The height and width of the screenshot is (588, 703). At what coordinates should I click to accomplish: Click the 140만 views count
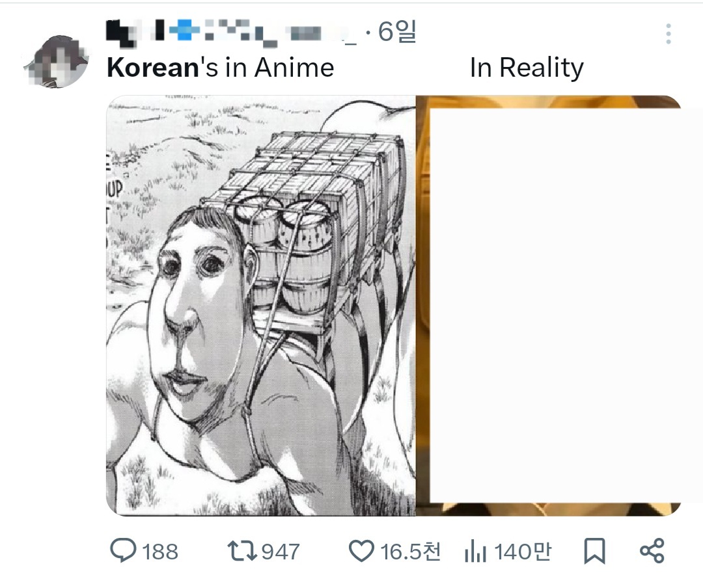pyautogui.click(x=523, y=552)
